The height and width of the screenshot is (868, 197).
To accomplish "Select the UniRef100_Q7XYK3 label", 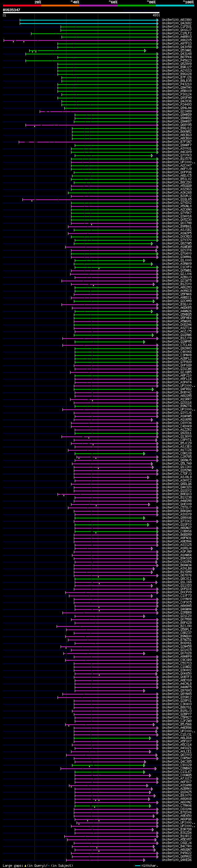I will coord(177,155).
